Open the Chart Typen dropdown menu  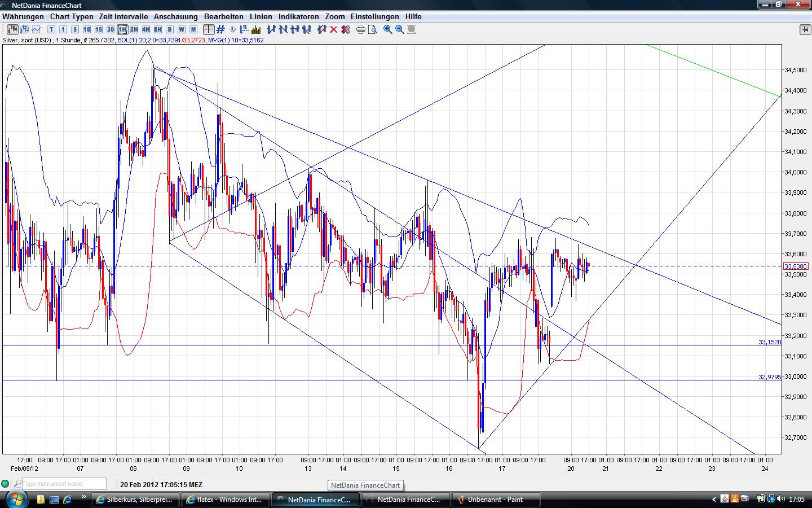click(72, 16)
